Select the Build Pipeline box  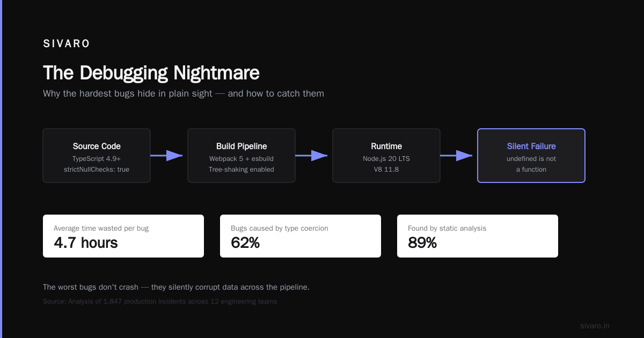241,156
